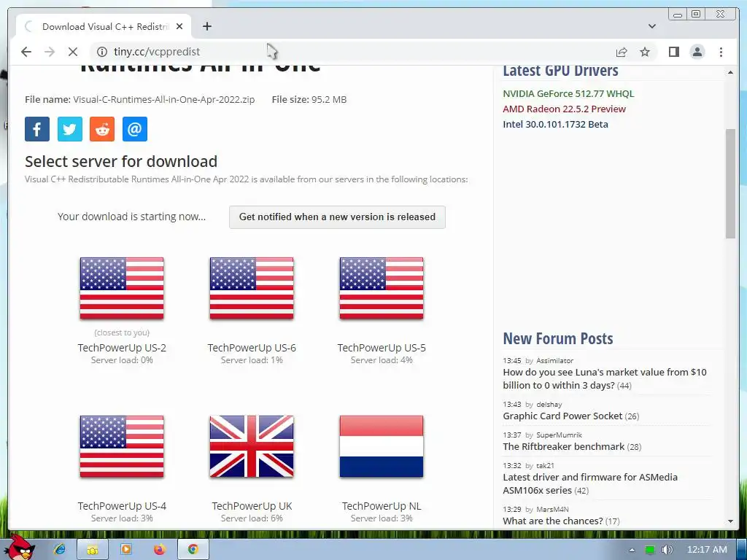Open The Riftbreaker benchmark forum post
747x560 pixels.
tap(564, 447)
